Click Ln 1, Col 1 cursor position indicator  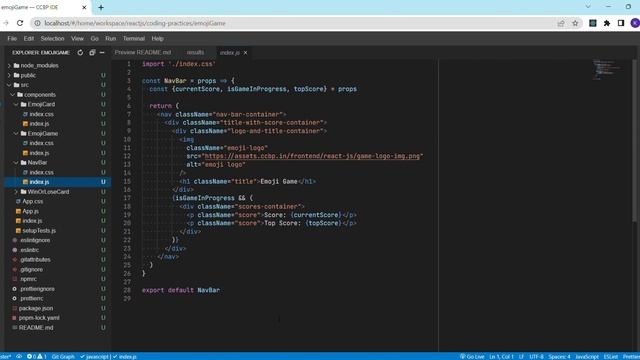click(x=501, y=356)
